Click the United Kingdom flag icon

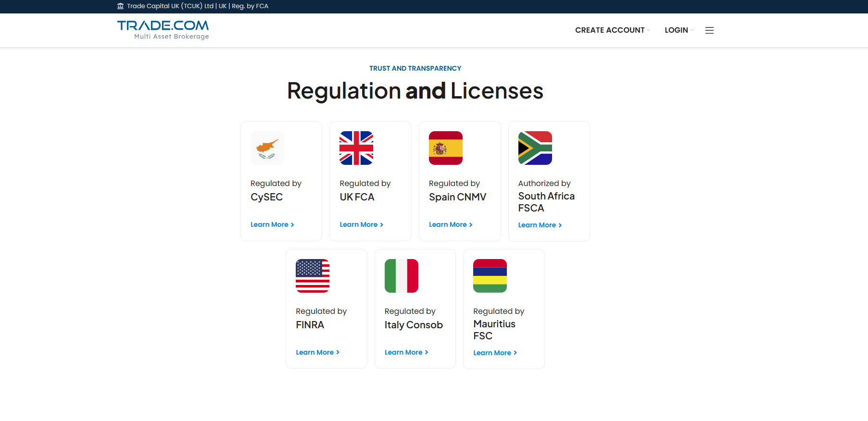click(x=356, y=148)
